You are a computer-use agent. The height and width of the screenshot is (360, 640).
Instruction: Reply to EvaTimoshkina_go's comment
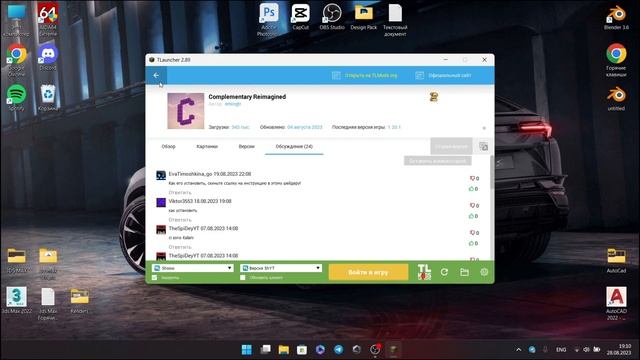pos(180,192)
